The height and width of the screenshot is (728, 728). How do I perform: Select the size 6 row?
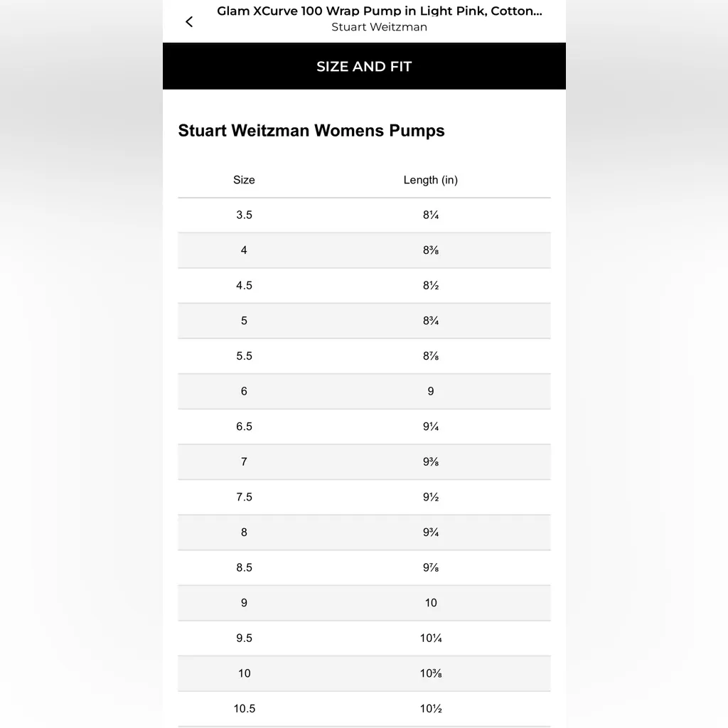[364, 391]
